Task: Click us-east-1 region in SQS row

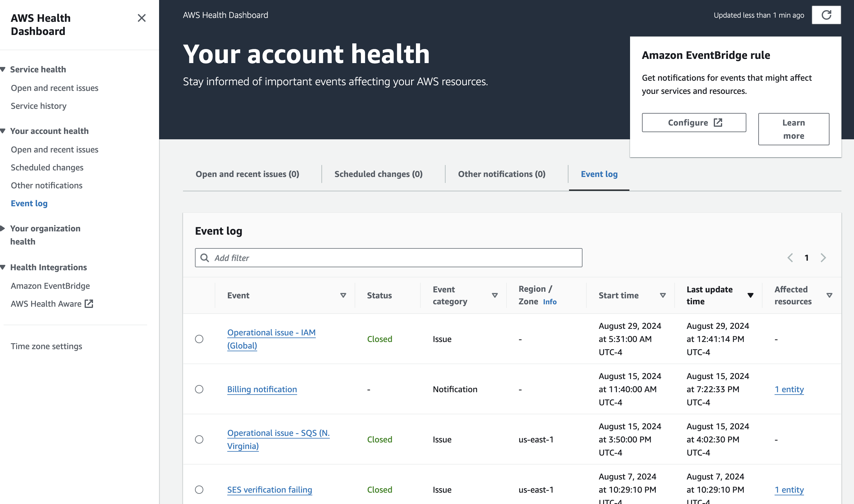Action: click(x=536, y=439)
